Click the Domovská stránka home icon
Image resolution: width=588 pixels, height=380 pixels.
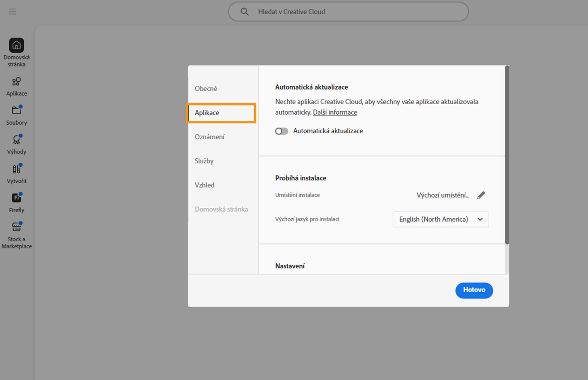(17, 45)
